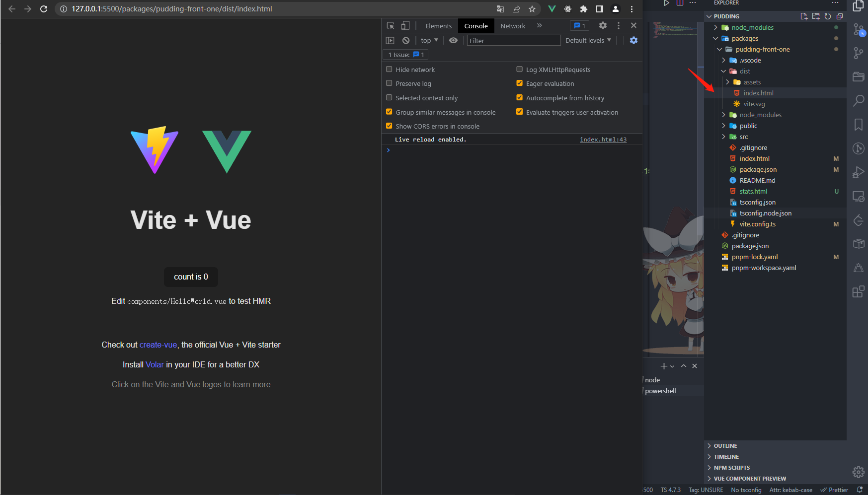Click the translate page icon
This screenshot has width=868, height=495.
click(x=500, y=9)
